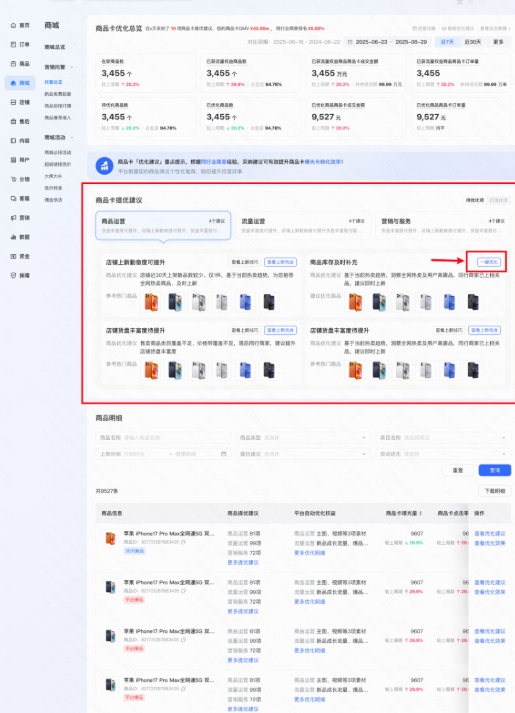Click the 下载明细 download button
Image resolution: width=515 pixels, height=713 pixels.
click(x=495, y=491)
